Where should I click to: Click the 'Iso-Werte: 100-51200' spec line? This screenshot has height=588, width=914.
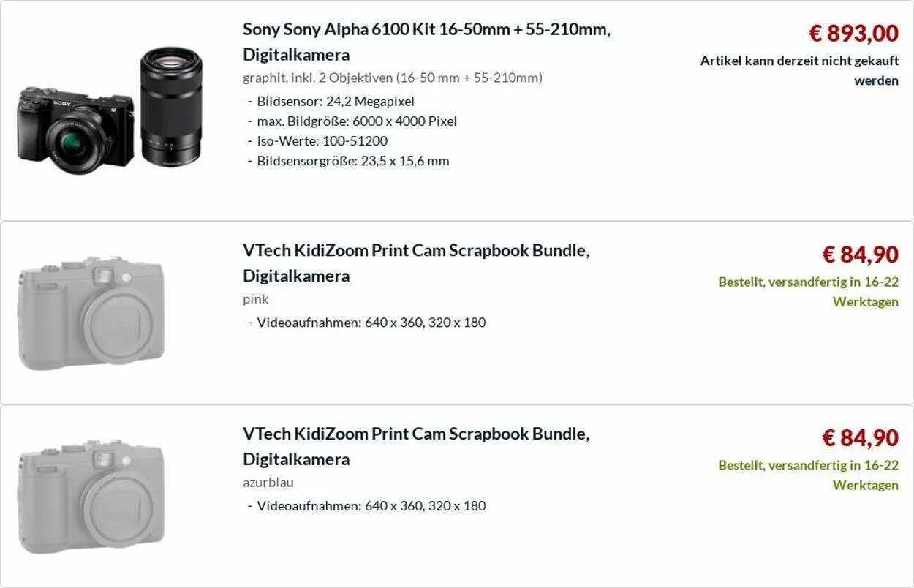pos(322,140)
